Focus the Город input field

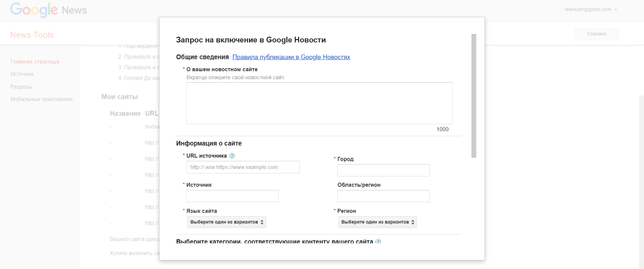[383, 170]
